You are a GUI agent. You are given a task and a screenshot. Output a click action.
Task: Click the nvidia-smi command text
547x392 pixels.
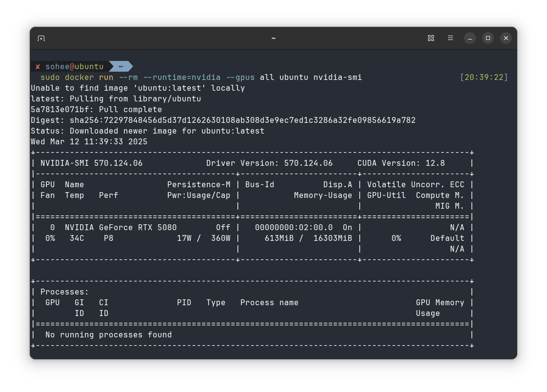click(336, 77)
